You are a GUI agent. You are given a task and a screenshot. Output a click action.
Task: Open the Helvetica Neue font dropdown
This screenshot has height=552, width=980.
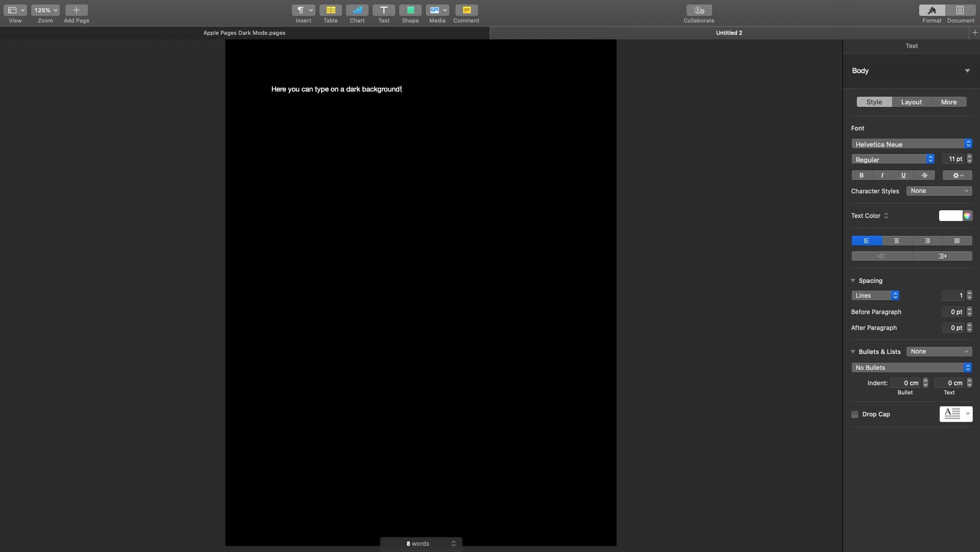pos(911,144)
